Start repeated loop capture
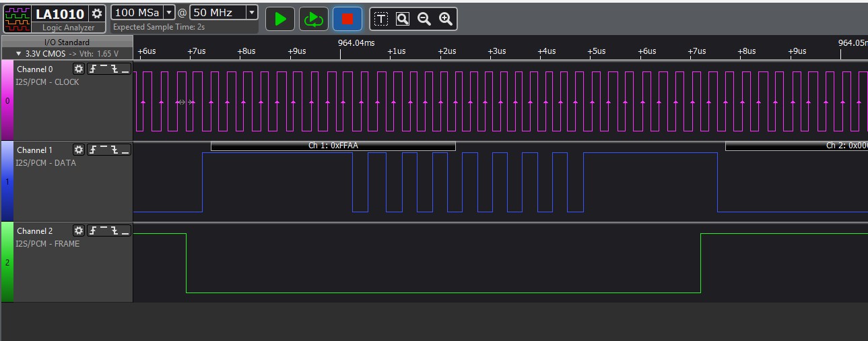This screenshot has height=341, width=868. [x=313, y=19]
